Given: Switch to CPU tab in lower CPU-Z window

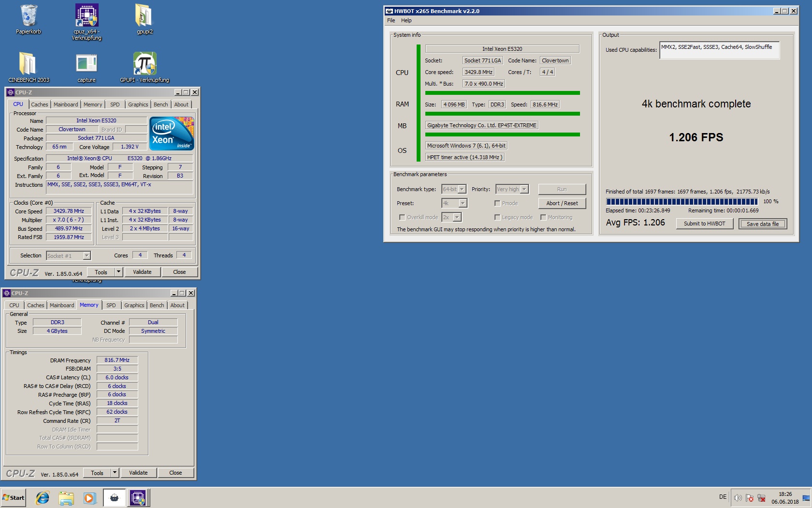Looking at the screenshot, I should click(x=14, y=305).
